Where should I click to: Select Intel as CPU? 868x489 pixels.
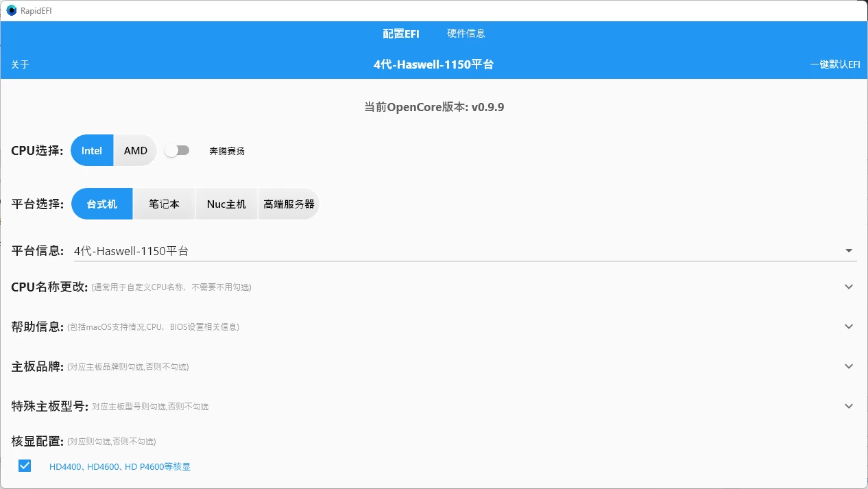92,151
